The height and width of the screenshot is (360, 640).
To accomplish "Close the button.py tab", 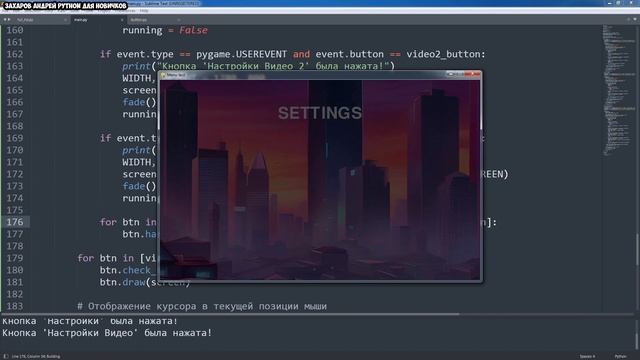I will click(x=178, y=20).
